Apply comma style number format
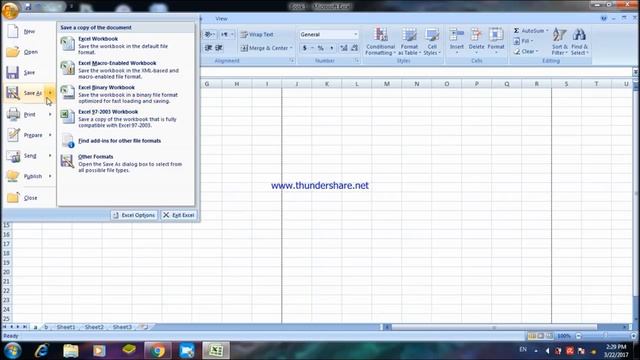 click(331, 48)
